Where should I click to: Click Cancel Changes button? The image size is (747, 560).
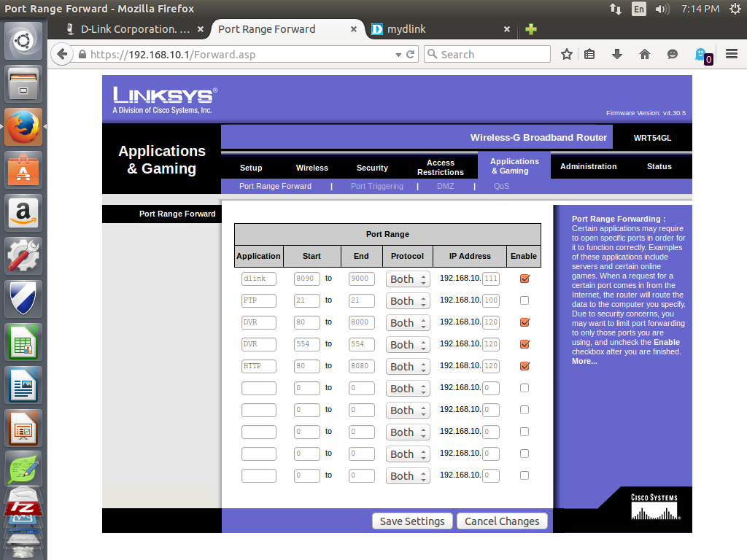click(502, 521)
